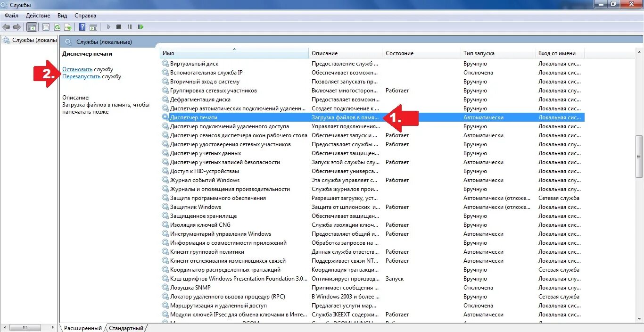Go back with the toolbar Back arrow
This screenshot has width=644, height=332.
6,27
